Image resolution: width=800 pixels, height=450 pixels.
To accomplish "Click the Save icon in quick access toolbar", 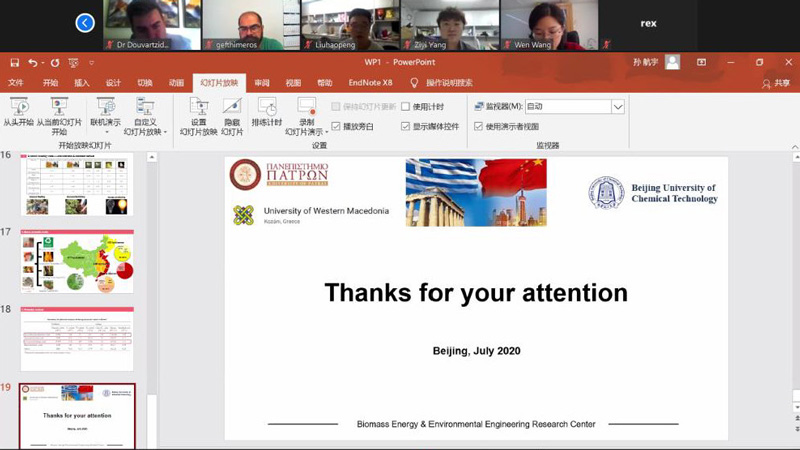I will [14, 62].
